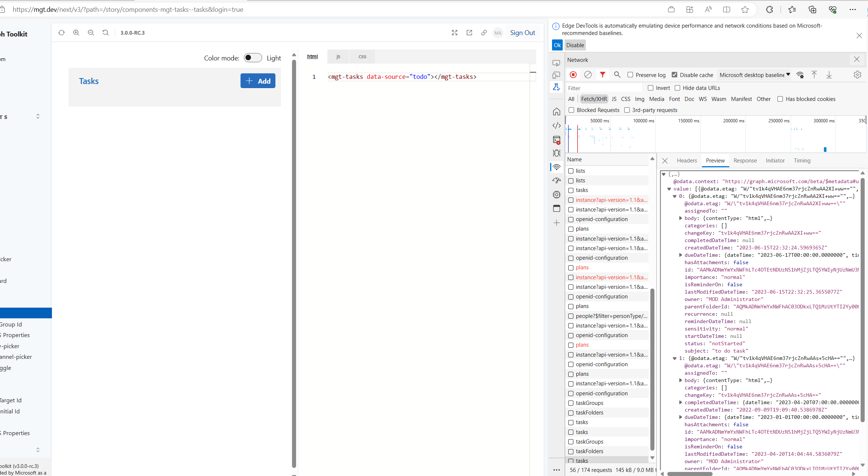Search within network requests
The image size is (868, 476).
click(x=617, y=75)
